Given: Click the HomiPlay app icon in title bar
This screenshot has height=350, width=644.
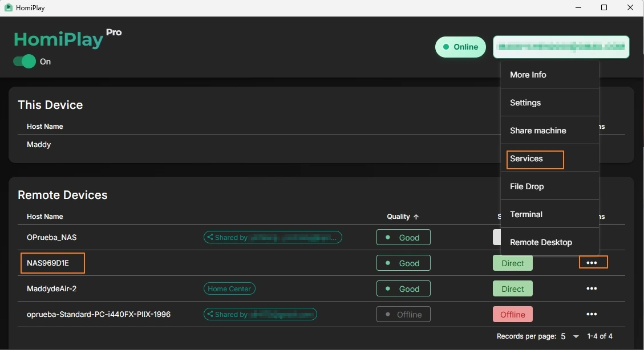Looking at the screenshot, I should [x=8, y=8].
